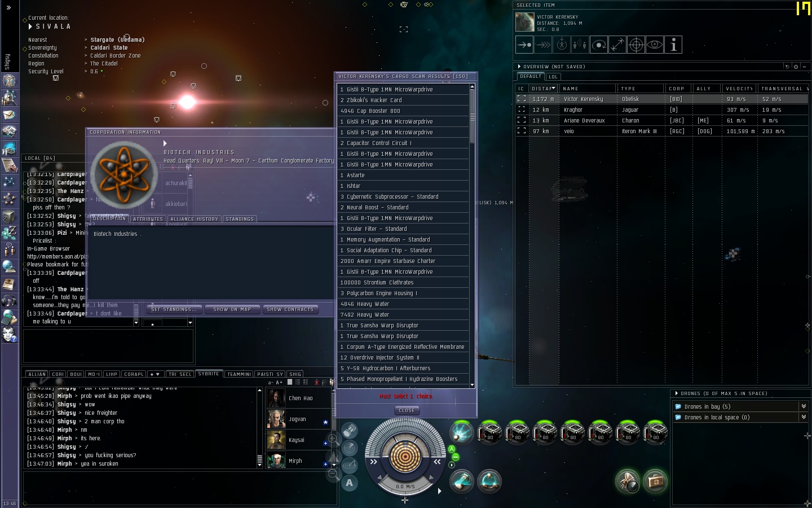Open the ship scanner icon beside the HUD
812x508 pixels.
[x=350, y=449]
